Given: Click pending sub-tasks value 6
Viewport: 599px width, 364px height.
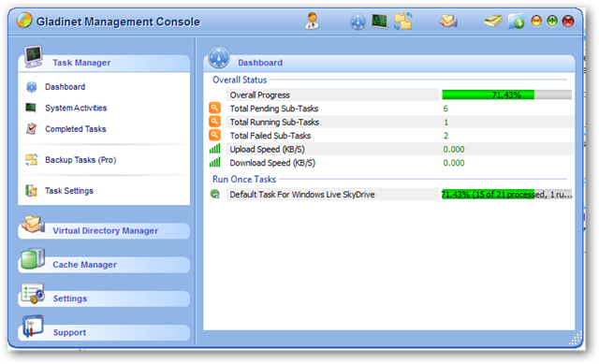Looking at the screenshot, I should [446, 109].
